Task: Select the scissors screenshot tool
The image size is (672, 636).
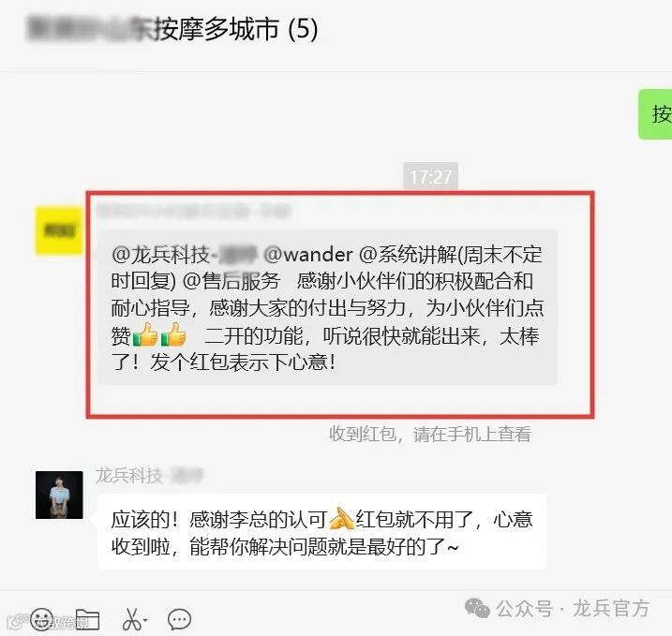Action: (131, 619)
